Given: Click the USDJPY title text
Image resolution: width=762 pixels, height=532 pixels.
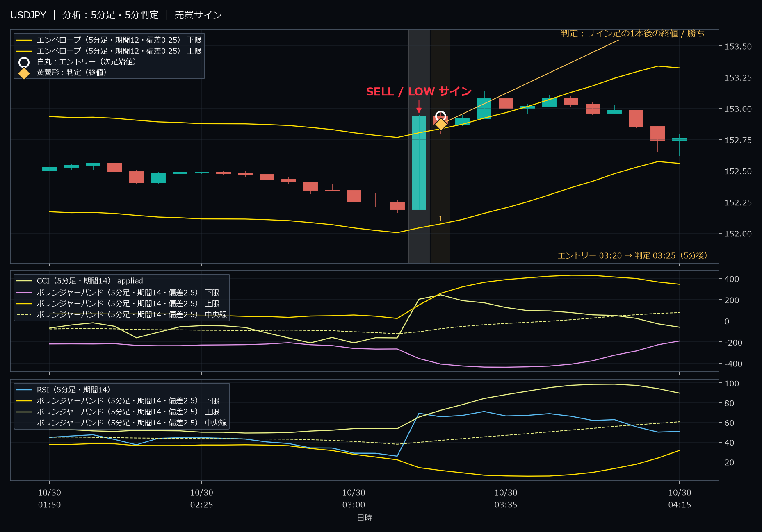Looking at the screenshot, I should [x=28, y=15].
